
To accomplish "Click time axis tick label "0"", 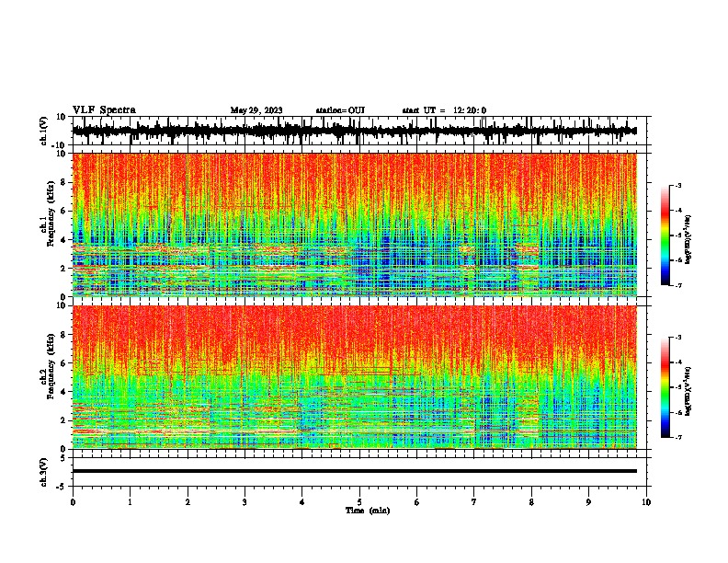I will tap(73, 502).
